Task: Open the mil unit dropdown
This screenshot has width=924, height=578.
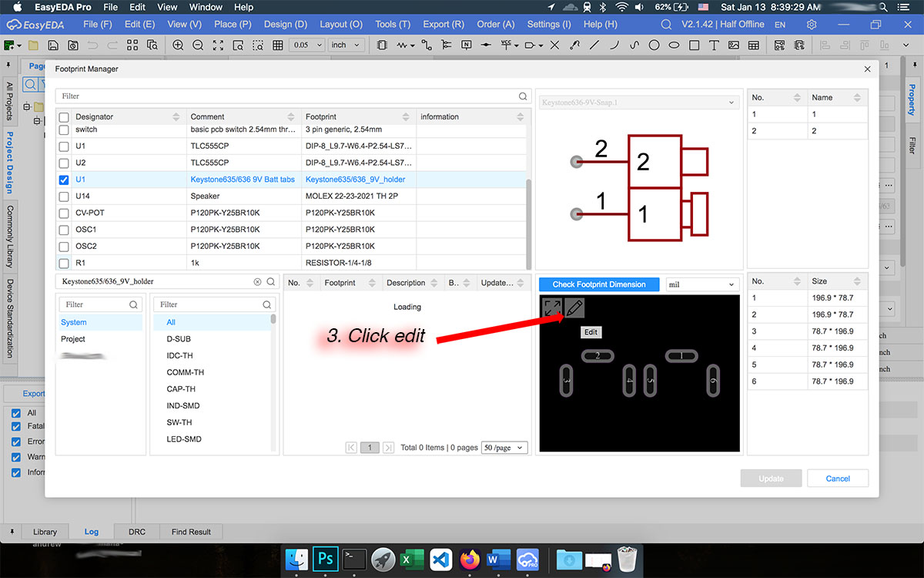Action: point(702,284)
